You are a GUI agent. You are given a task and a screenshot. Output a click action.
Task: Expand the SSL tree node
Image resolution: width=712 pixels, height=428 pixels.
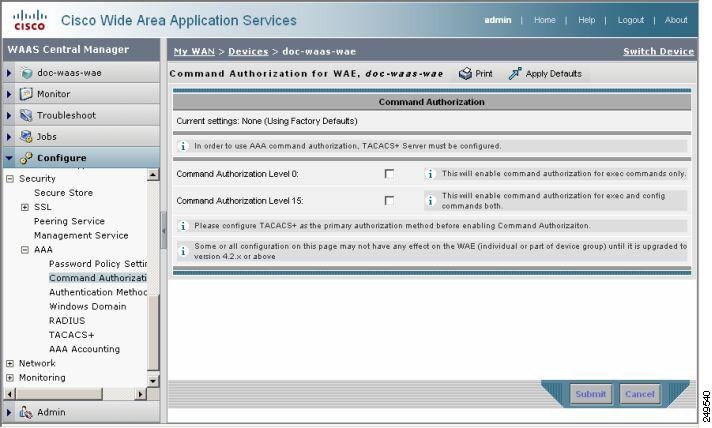(25, 207)
